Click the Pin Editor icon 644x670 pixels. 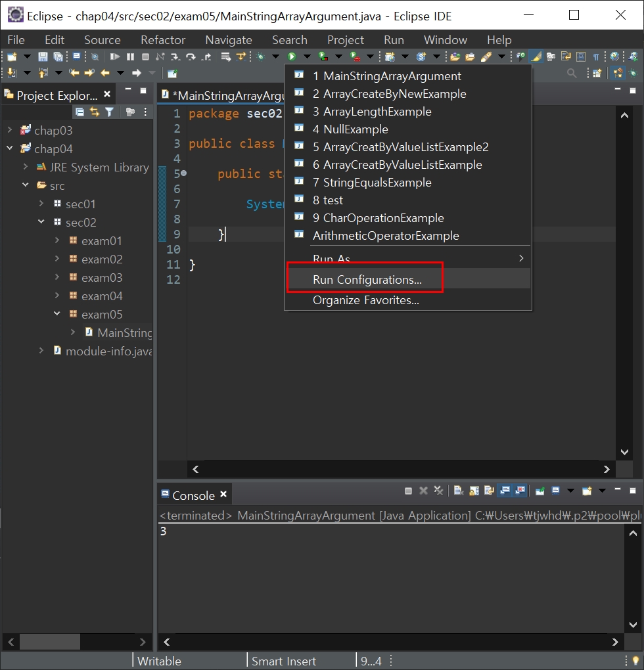tap(172, 74)
